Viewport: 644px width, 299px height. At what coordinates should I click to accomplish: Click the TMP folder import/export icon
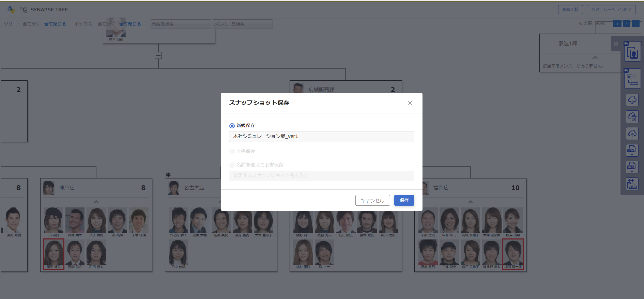tap(632, 184)
